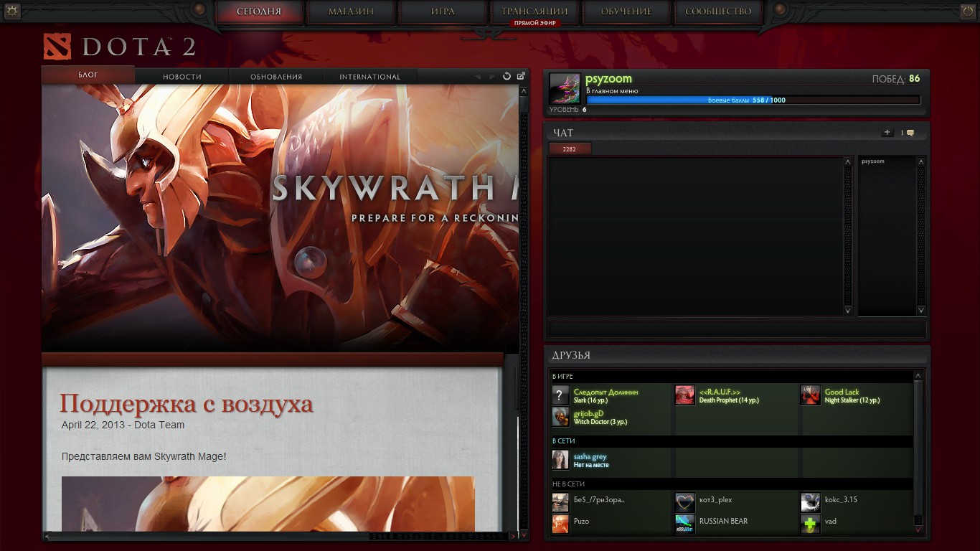Click chat log scroll up arrow
The image size is (980, 551).
848,162
